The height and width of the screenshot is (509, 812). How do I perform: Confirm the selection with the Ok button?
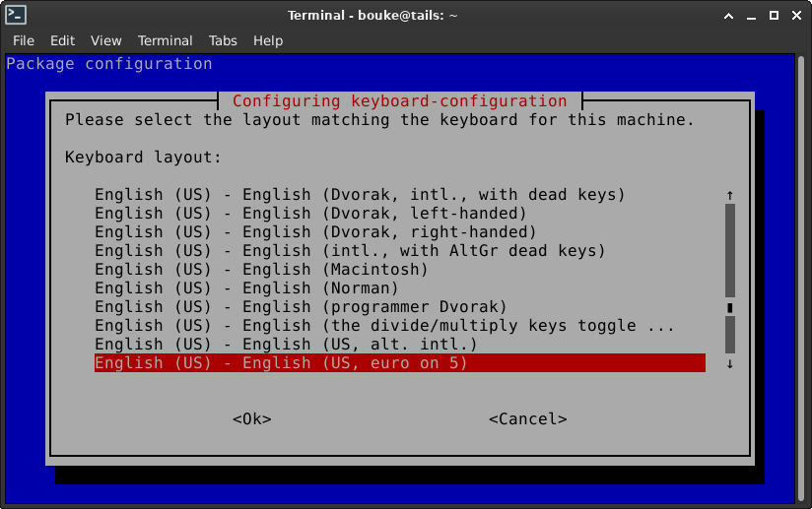coord(252,419)
